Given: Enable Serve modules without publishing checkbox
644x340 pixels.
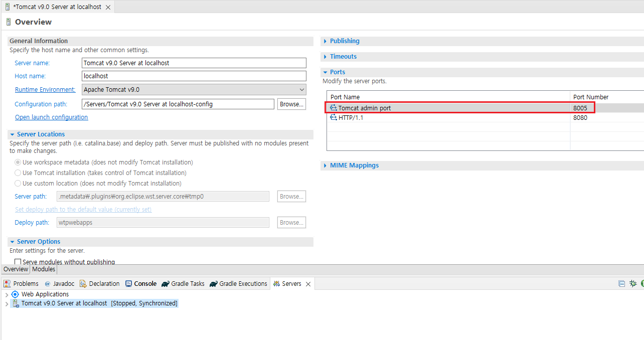Looking at the screenshot, I should [x=18, y=262].
